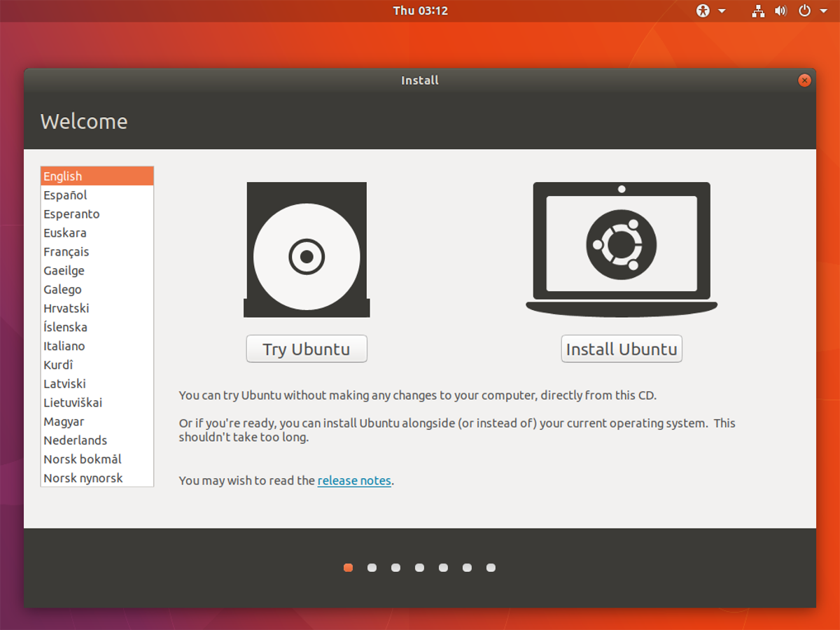Click the Install Ubuntu button
The width and height of the screenshot is (840, 630).
tap(621, 349)
